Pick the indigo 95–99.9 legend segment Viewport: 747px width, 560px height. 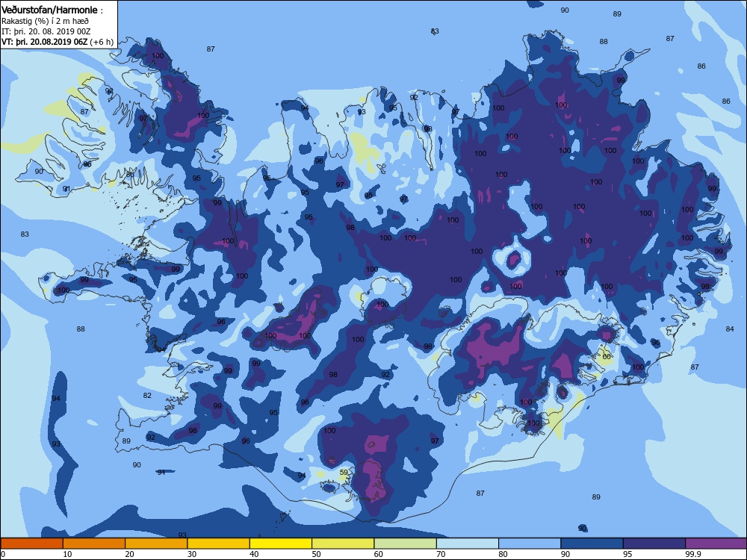click(x=654, y=544)
